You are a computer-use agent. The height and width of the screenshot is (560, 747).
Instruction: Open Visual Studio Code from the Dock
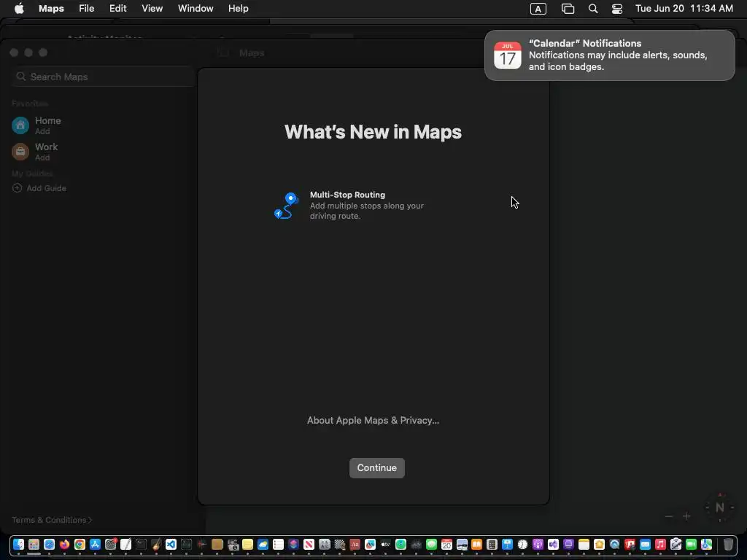[x=171, y=544]
